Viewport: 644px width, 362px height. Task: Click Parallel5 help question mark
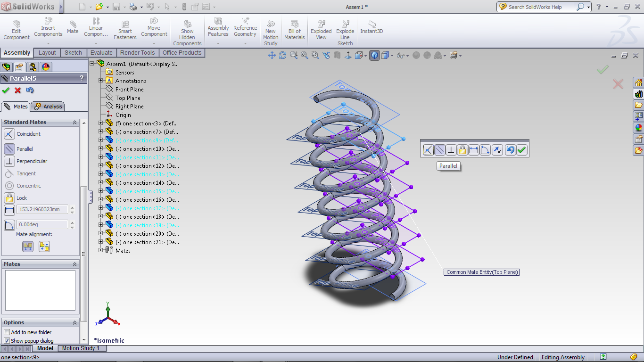point(82,78)
